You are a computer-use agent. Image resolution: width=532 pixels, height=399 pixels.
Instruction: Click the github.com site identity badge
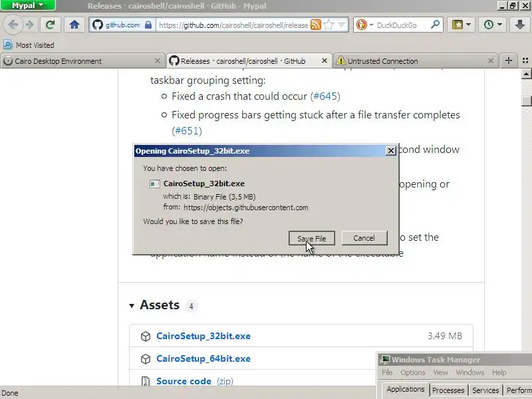(x=122, y=25)
